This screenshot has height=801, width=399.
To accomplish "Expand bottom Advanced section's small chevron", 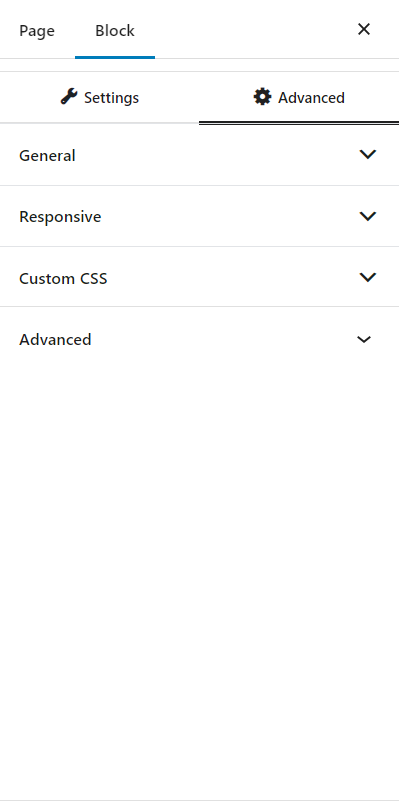I will point(364,339).
